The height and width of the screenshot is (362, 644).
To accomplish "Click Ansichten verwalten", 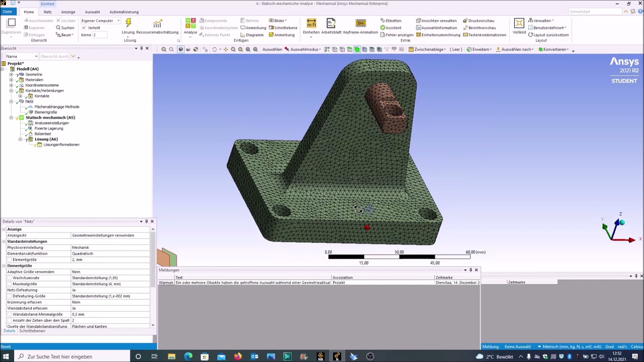I will (x=436, y=21).
